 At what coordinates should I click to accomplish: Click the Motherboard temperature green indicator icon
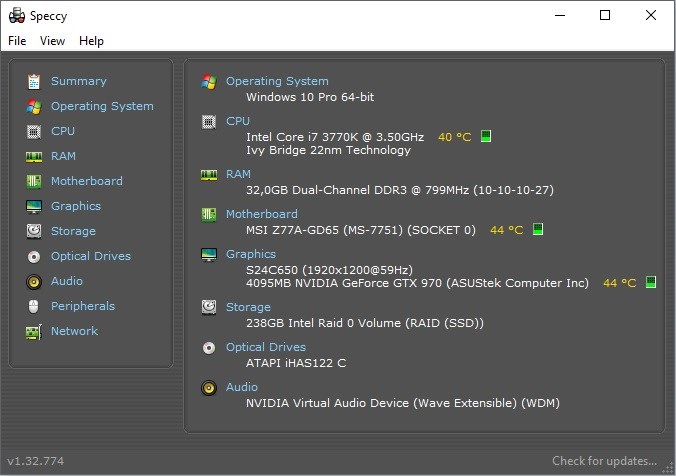[538, 229]
